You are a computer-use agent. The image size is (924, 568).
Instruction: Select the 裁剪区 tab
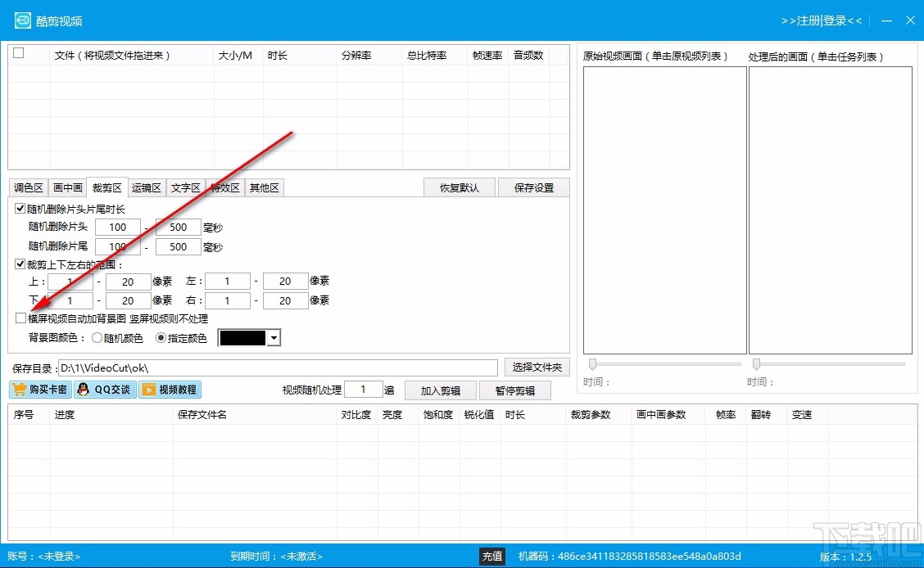(106, 187)
